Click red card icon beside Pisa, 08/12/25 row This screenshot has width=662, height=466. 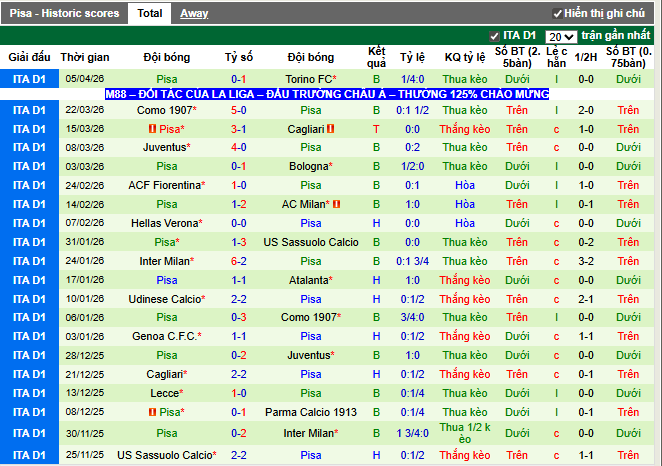click(x=151, y=411)
